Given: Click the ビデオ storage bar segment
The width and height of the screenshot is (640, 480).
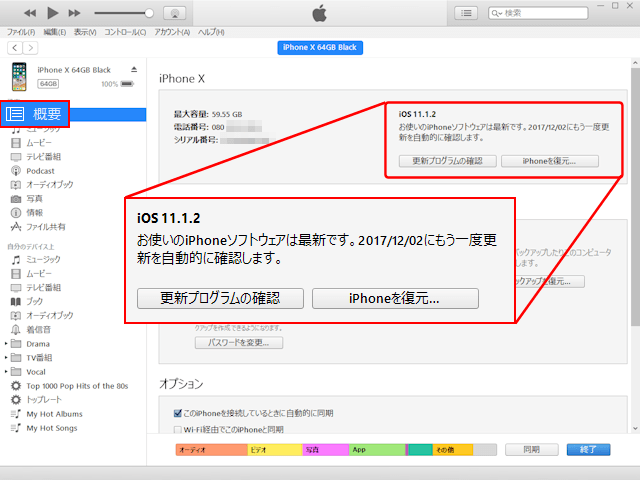Looking at the screenshot, I should pyautogui.click(x=275, y=450).
